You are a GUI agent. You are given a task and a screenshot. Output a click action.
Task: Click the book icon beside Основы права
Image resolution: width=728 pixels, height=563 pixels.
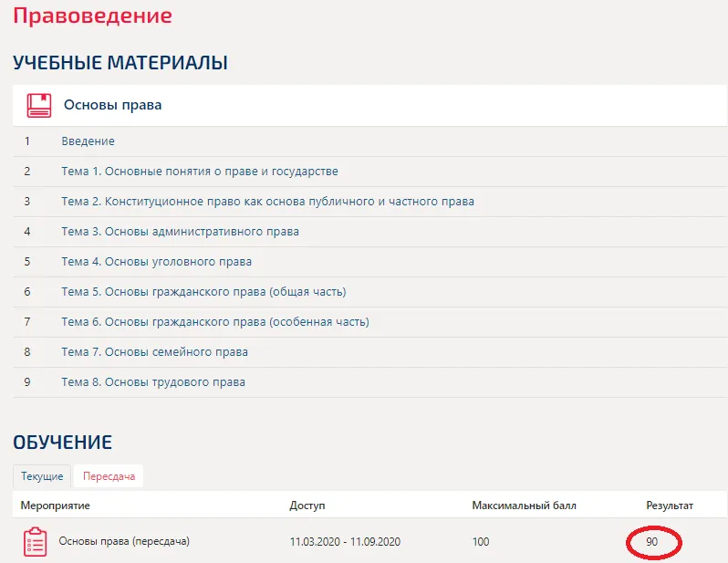39,105
